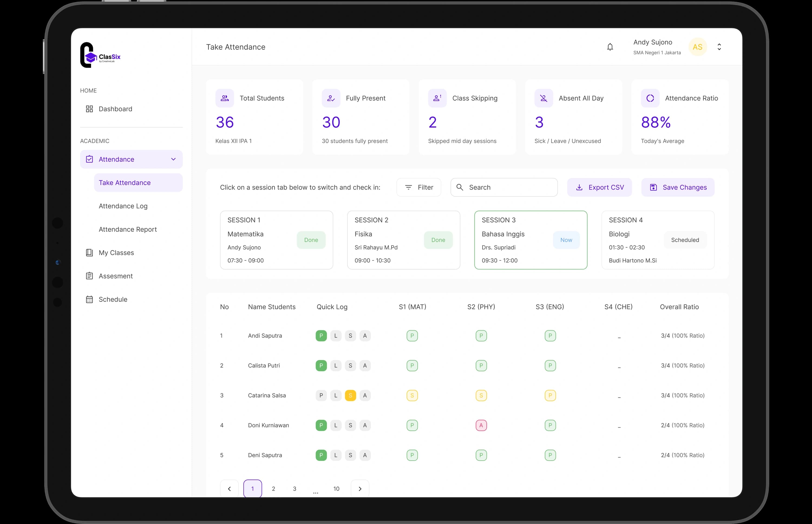
Task: Export attendance as CSV
Action: click(x=600, y=187)
